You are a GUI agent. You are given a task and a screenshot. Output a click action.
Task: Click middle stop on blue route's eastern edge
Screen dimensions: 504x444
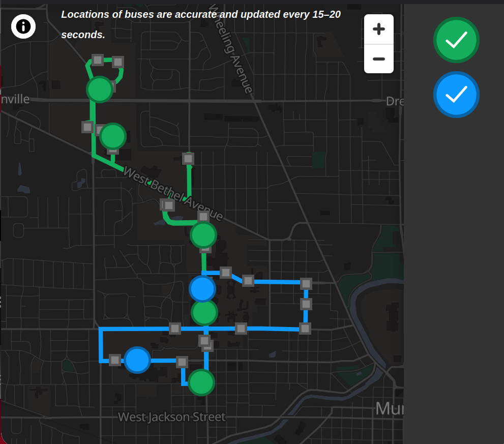click(306, 304)
